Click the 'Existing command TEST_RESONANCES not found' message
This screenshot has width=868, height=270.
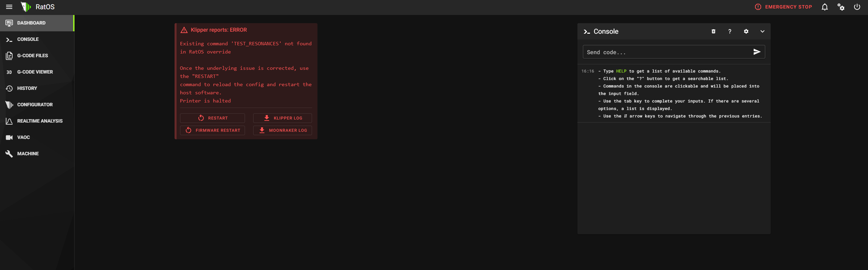[246, 48]
